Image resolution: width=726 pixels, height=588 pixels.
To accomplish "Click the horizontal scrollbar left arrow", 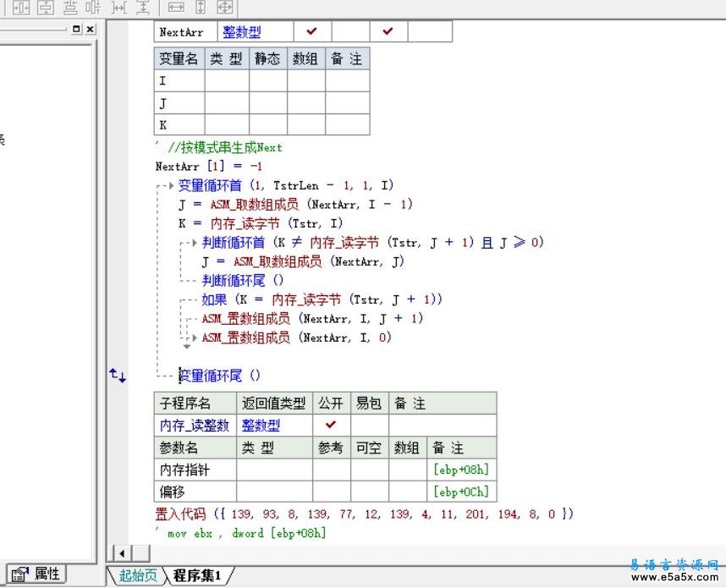I will point(122,553).
